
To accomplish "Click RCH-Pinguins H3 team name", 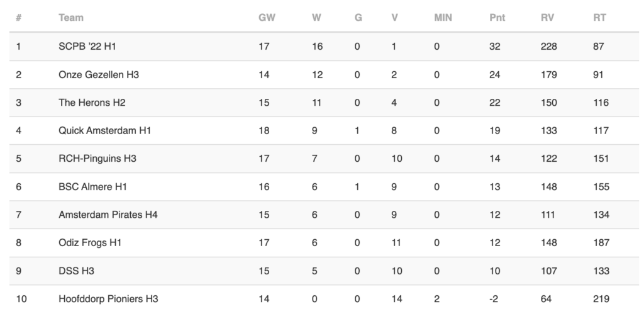I will coord(97,159).
